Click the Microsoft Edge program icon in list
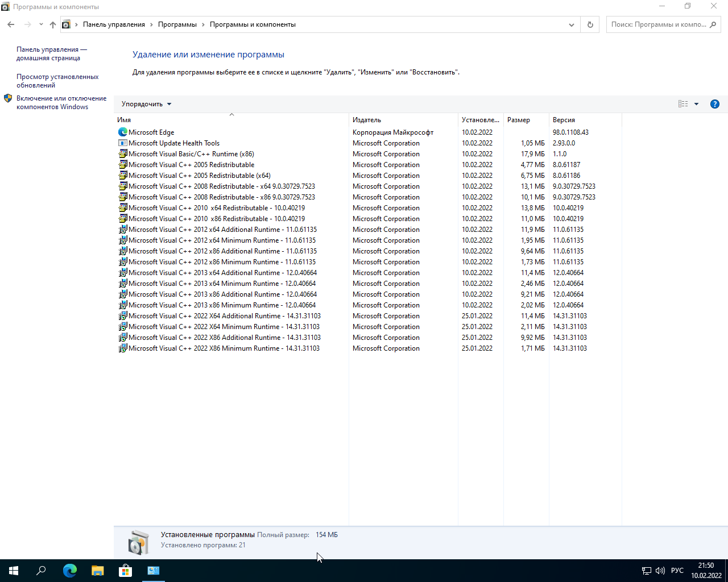 point(122,132)
